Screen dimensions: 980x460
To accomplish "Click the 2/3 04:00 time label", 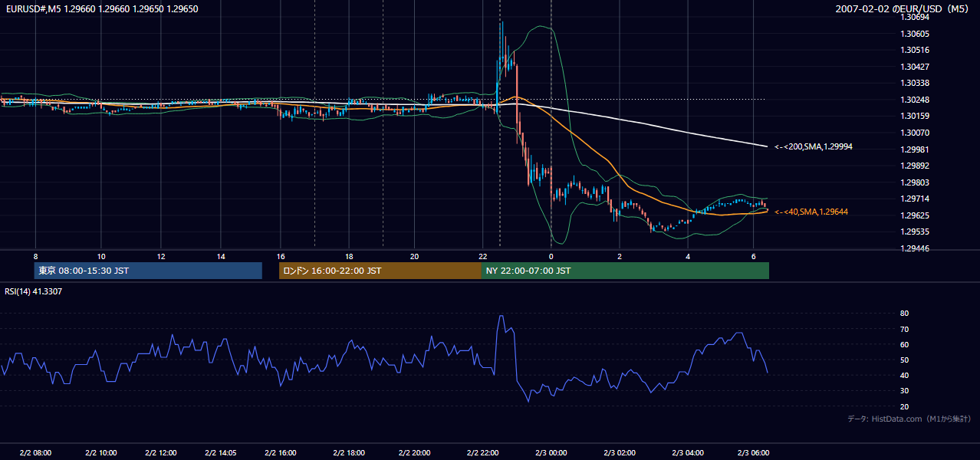I will (x=687, y=453).
